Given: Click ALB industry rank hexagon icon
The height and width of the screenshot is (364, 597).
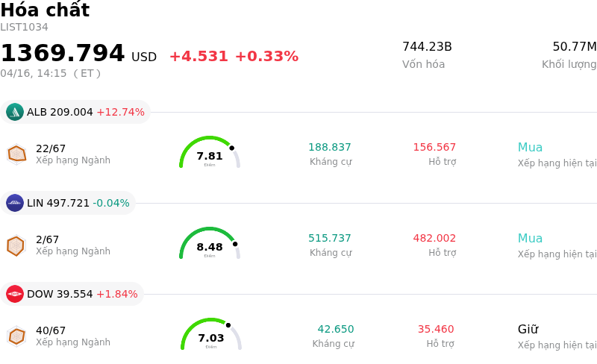Looking at the screenshot, I should click(x=16, y=154).
